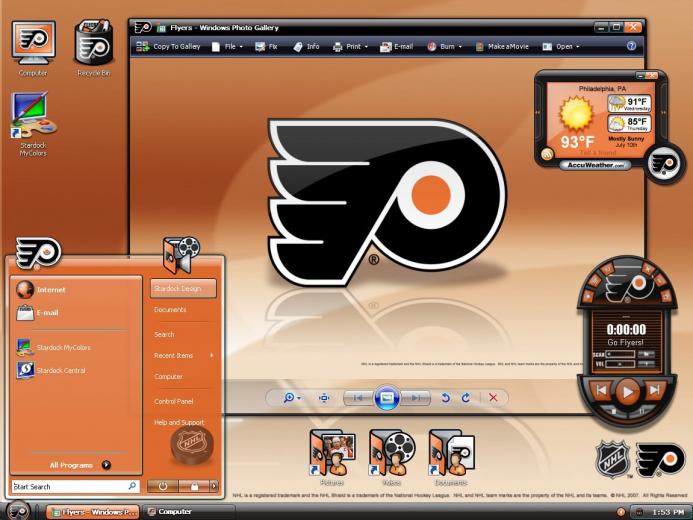Launch Stardock MyColors desktop shortcut
The width and height of the screenshot is (693, 520).
point(33,124)
